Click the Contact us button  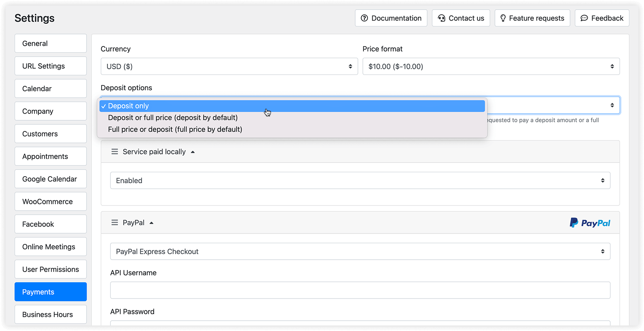click(x=461, y=18)
